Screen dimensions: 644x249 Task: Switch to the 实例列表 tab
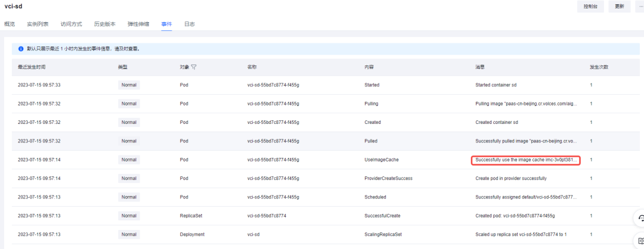coord(38,24)
